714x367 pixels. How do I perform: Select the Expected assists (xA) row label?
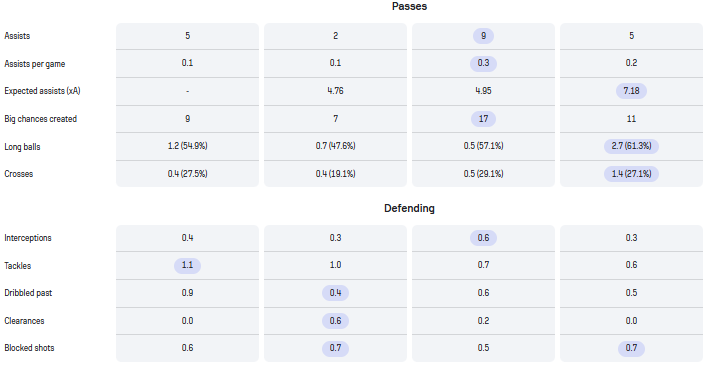pyautogui.click(x=42, y=91)
